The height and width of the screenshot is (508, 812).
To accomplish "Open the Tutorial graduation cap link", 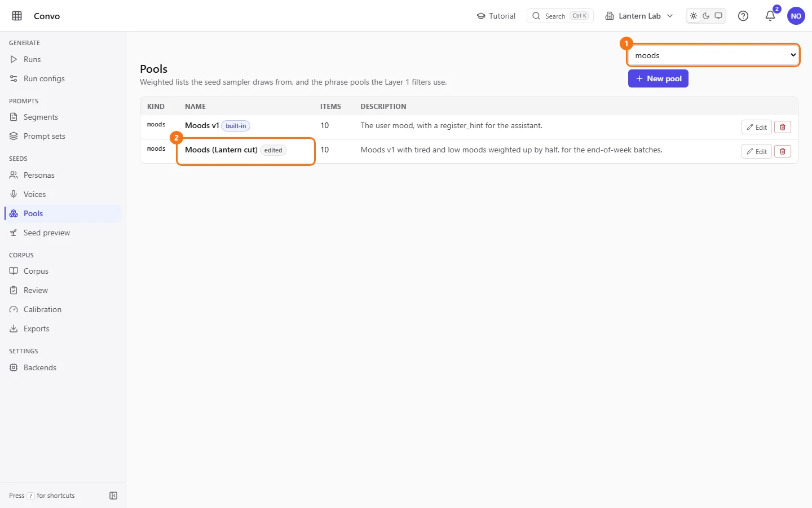I will coord(496,16).
